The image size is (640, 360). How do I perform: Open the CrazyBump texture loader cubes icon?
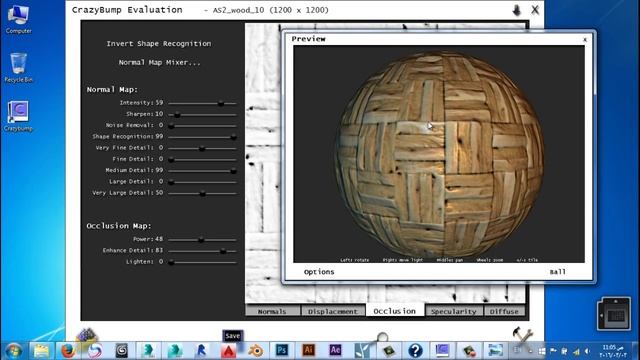[87, 335]
